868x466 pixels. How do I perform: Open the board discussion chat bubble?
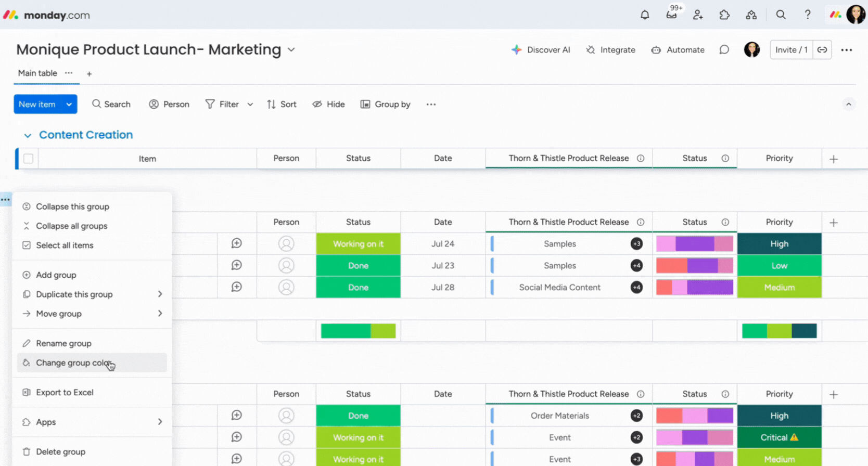tap(724, 50)
